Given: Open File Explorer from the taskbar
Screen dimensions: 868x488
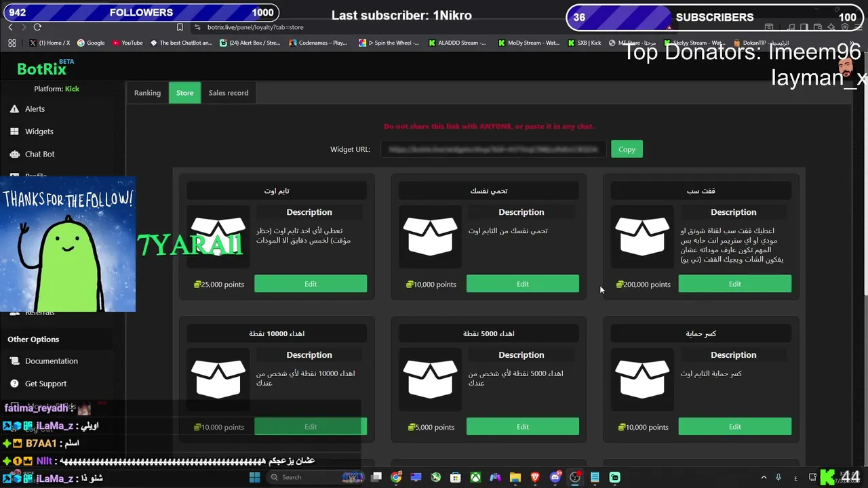Looking at the screenshot, I should click(515, 477).
